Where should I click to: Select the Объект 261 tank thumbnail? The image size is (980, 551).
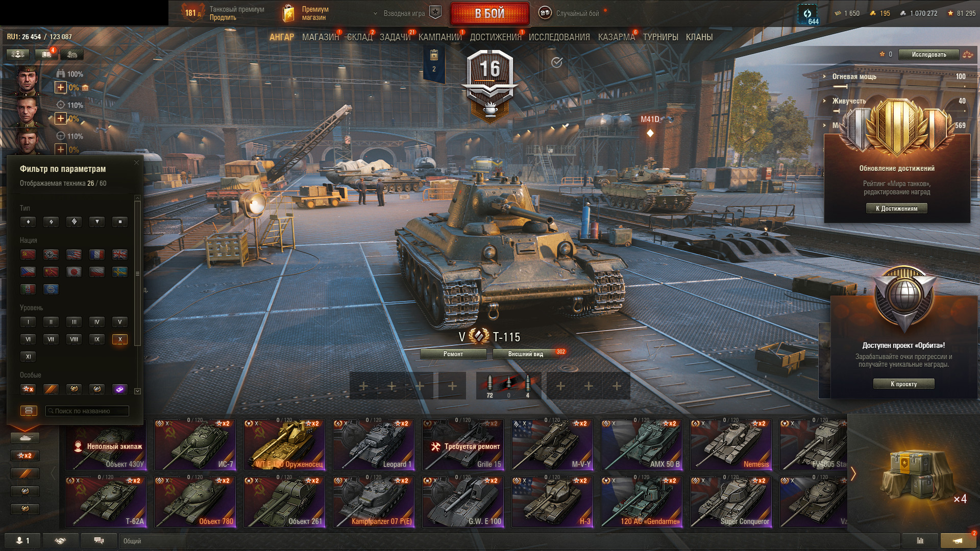click(x=285, y=502)
